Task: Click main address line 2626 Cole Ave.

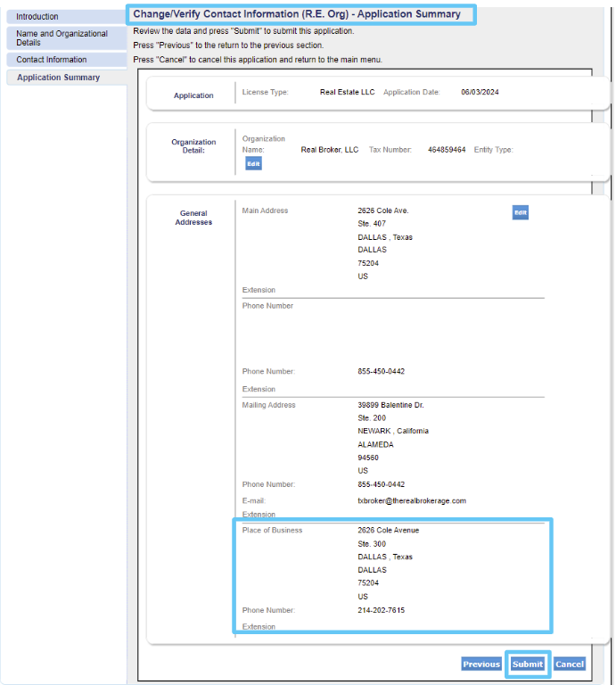Action: click(382, 210)
